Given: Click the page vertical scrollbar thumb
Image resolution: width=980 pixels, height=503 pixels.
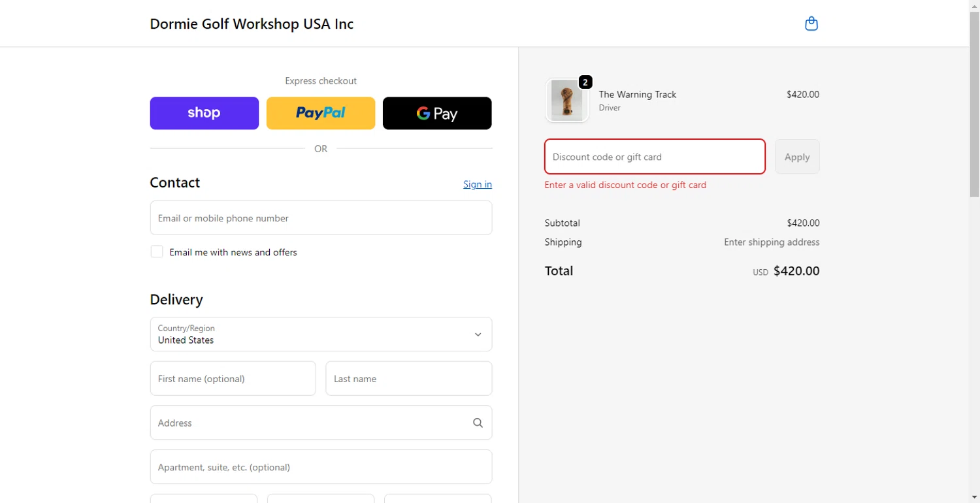Looking at the screenshot, I should point(974,105).
